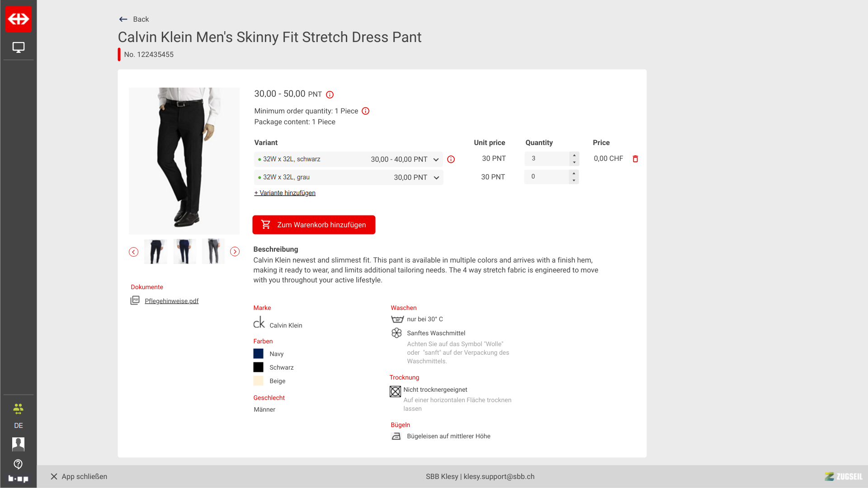Click Zum Warenkorb hinzufügen button
This screenshot has height=488, width=868.
point(314,225)
